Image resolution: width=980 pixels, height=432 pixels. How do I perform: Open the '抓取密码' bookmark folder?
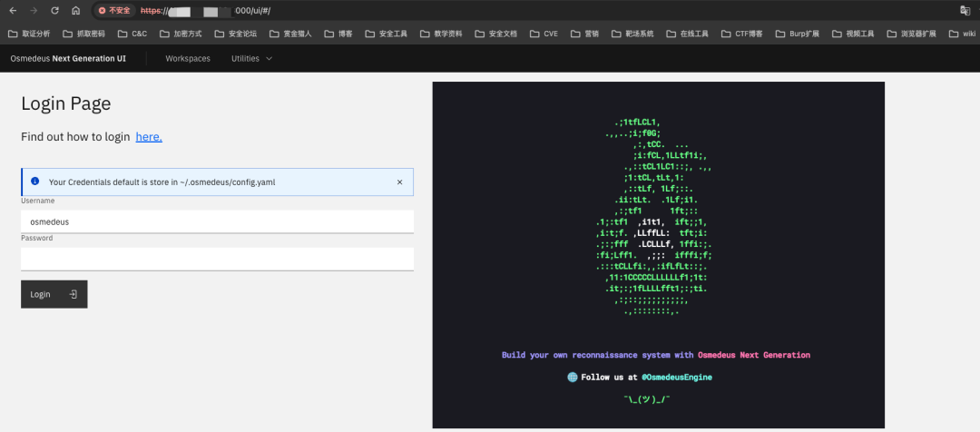pos(83,34)
